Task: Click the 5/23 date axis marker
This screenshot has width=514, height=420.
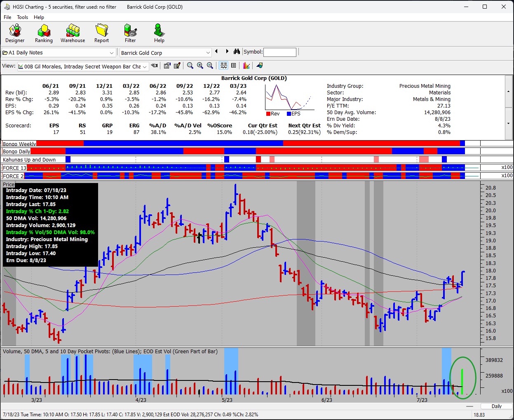Action: (227, 400)
